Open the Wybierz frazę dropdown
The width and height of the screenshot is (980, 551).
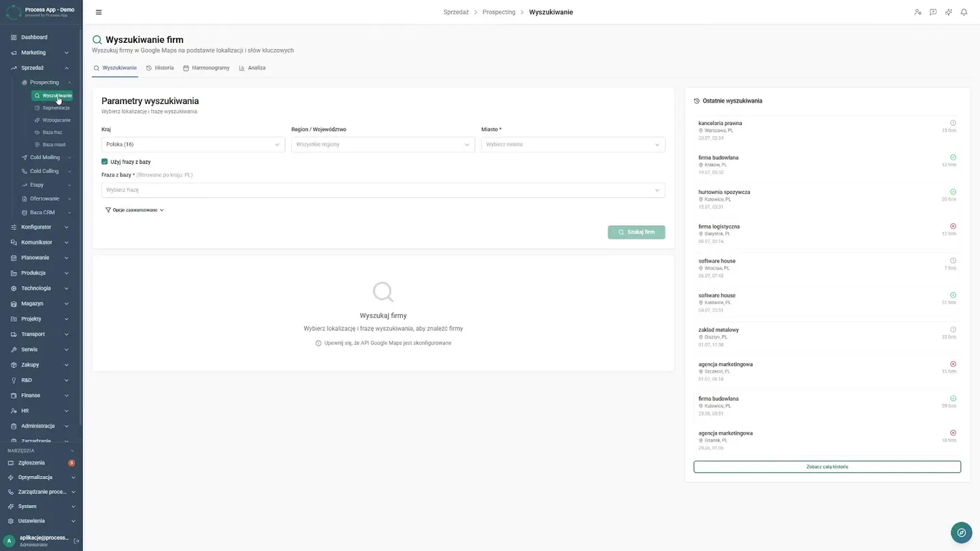coord(383,190)
